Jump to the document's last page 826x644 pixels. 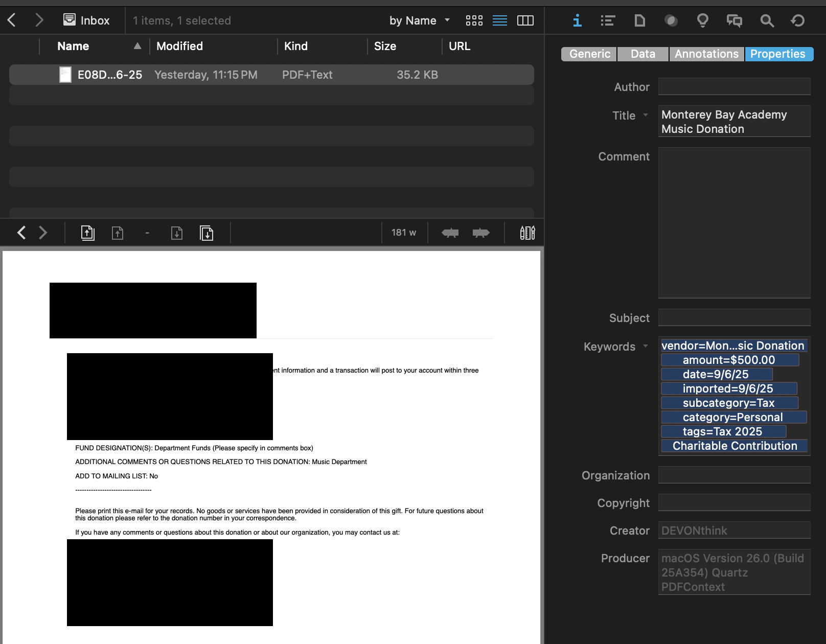206,233
